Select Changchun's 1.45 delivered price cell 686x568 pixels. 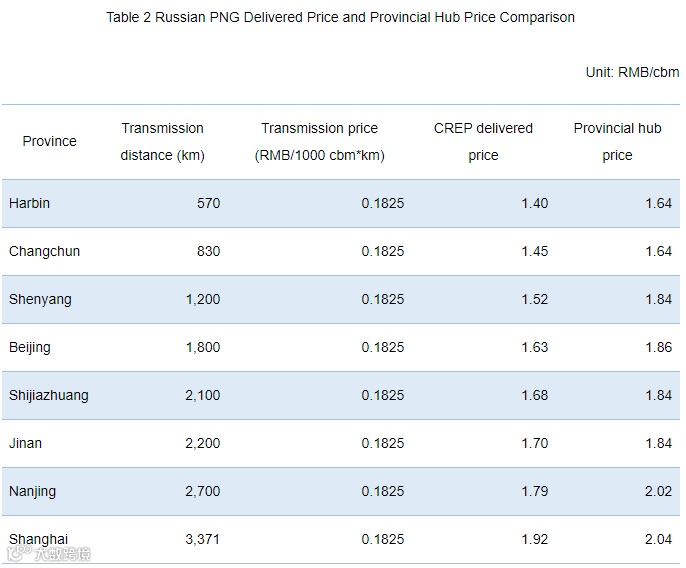[534, 251]
